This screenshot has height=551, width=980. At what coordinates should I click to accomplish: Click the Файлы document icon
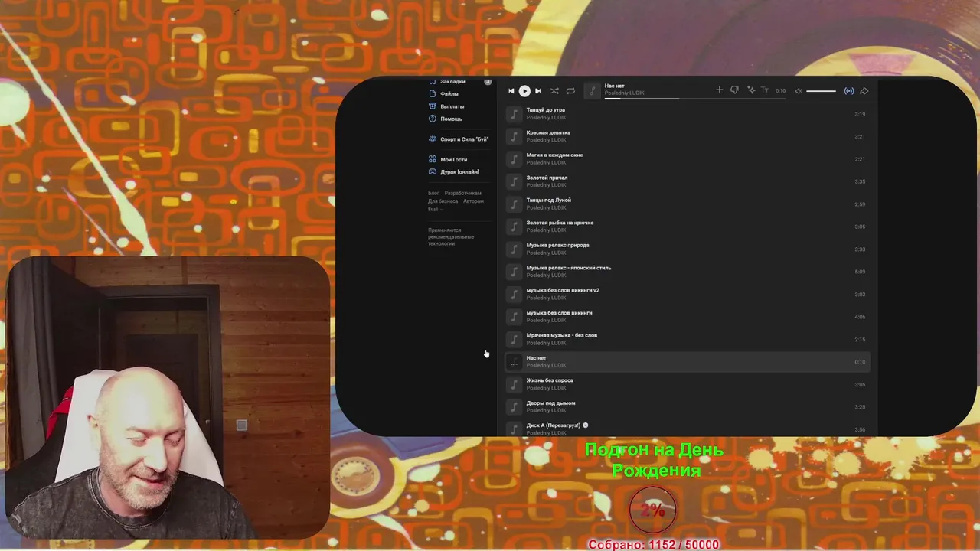tap(433, 93)
